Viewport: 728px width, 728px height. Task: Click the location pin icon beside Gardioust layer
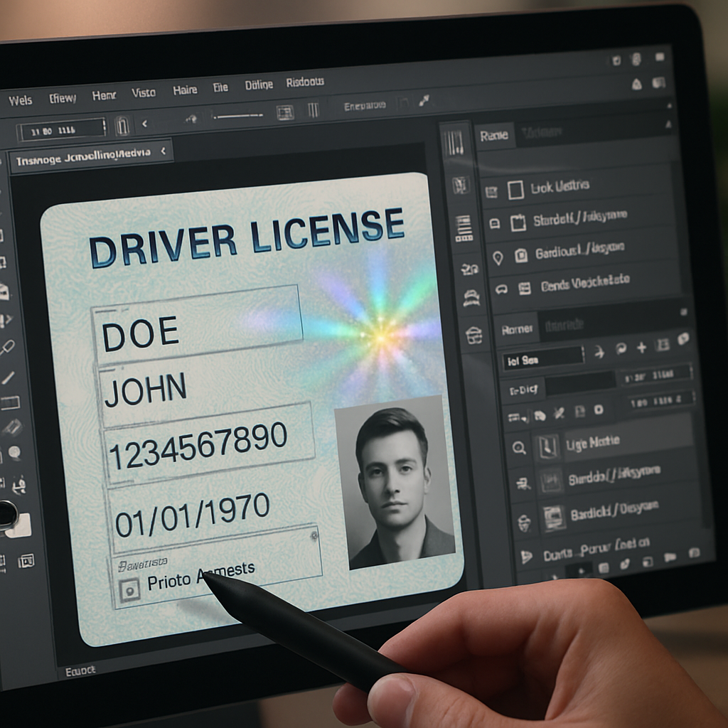click(x=499, y=257)
